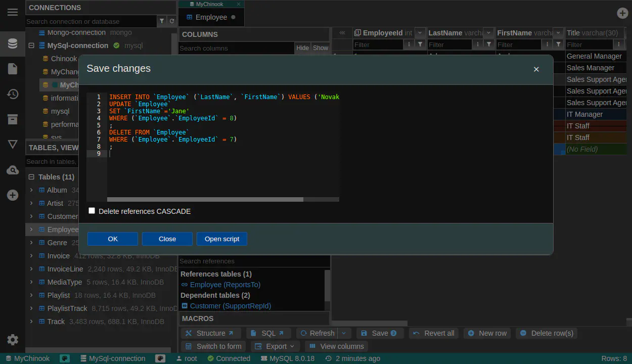Click the refresh connections icon
632x364 pixels.
(x=172, y=21)
